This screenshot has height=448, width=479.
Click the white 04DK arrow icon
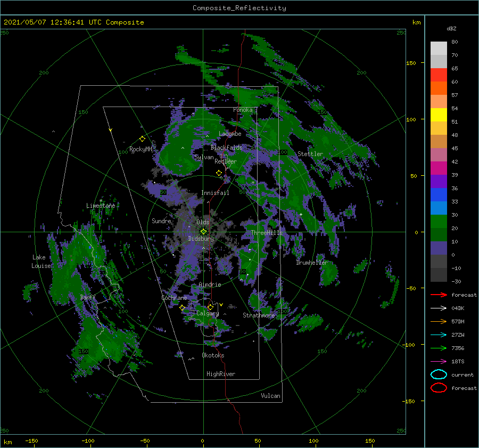click(439, 308)
